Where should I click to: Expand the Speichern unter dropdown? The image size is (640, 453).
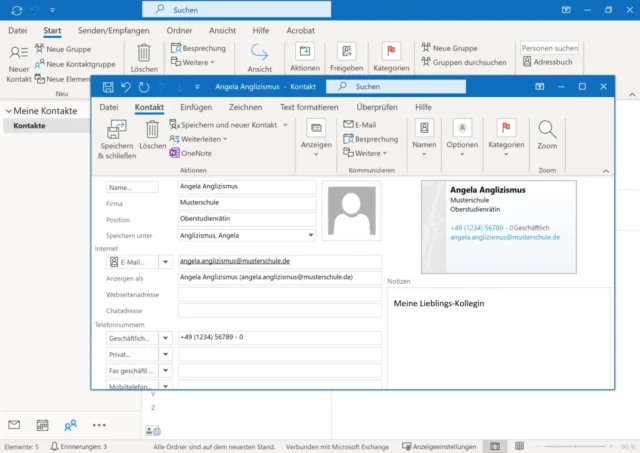(310, 236)
